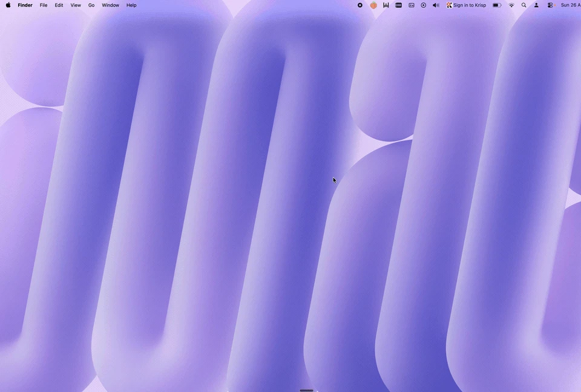
Task: Open the View menu
Action: pos(76,5)
